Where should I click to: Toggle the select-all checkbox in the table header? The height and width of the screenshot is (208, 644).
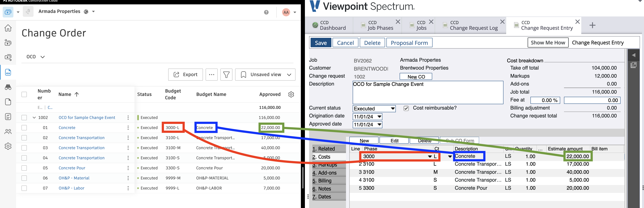pyautogui.click(x=24, y=94)
